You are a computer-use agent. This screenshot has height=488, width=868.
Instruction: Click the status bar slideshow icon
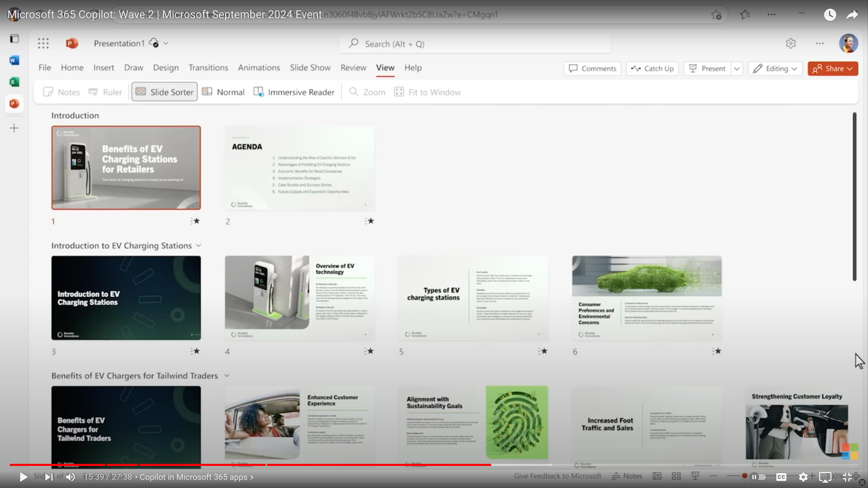[x=695, y=476]
